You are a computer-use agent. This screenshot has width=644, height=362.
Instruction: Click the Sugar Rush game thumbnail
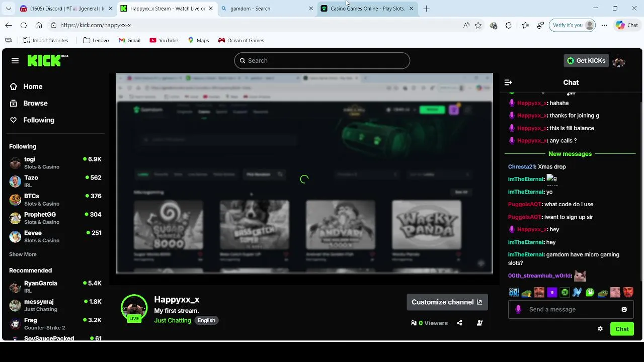(169, 225)
